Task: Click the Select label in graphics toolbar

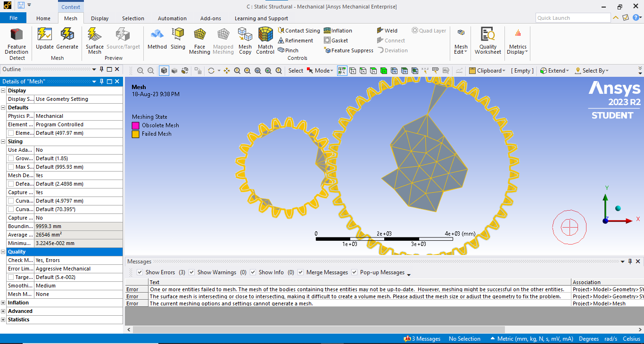Action: click(296, 71)
